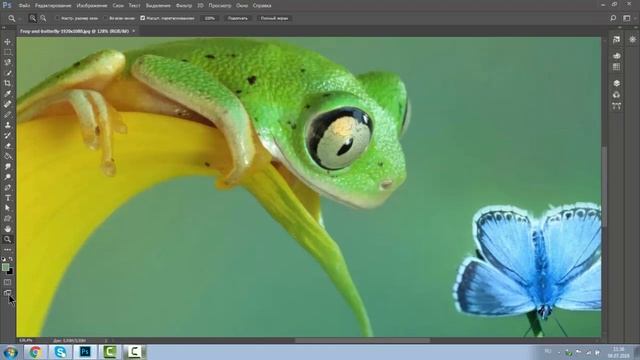Open the 3D menu
640x360 pixels.
200,6
